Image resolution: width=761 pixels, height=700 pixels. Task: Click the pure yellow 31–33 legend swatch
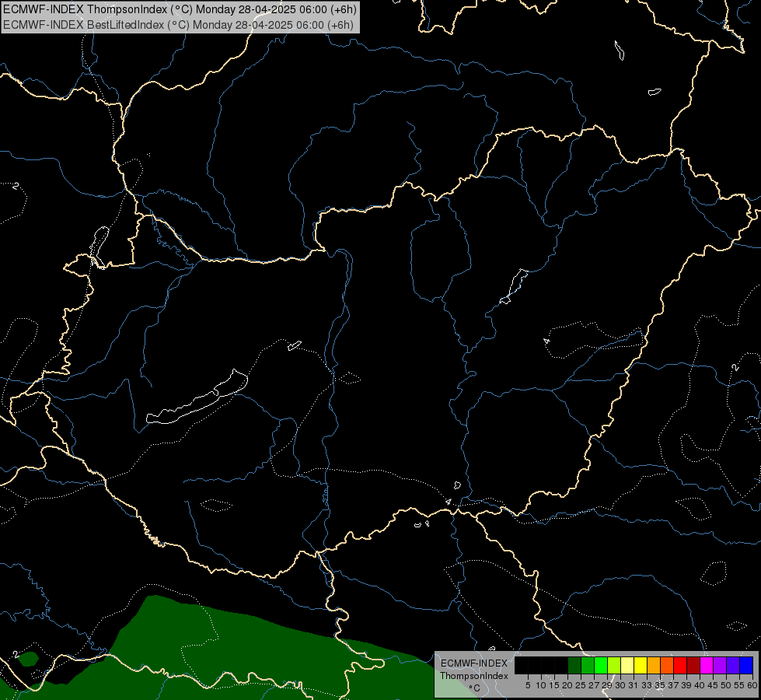[x=641, y=665]
